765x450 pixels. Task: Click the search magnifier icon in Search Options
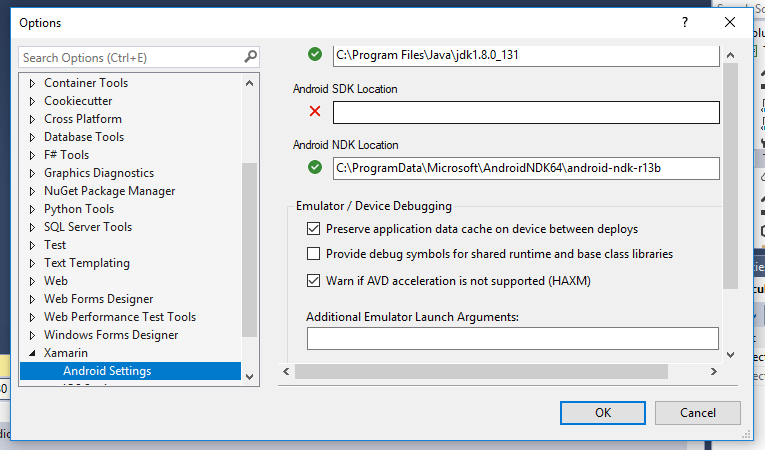point(250,57)
